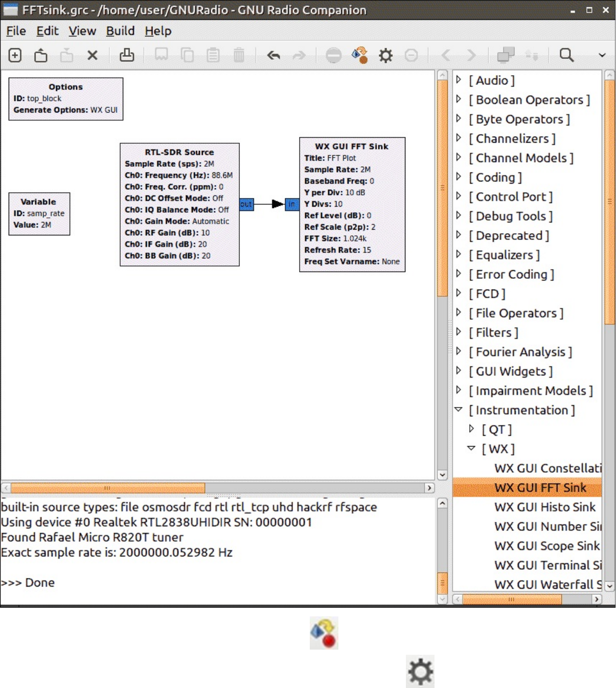Viewport: 616px width, 688px height.
Task: Select the WX GUI FFT Sink canvas block
Action: (x=352, y=205)
